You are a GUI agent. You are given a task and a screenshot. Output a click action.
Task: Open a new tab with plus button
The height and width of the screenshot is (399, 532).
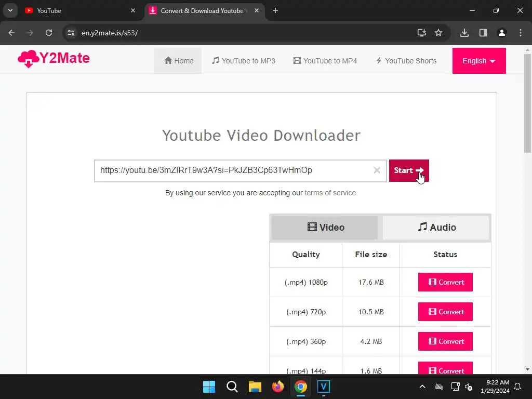pyautogui.click(x=275, y=10)
